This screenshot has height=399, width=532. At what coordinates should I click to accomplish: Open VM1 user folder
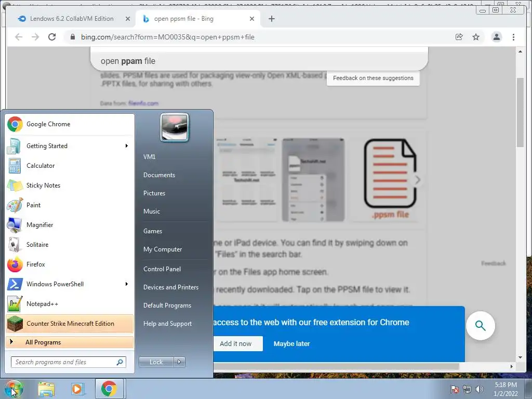pos(149,157)
